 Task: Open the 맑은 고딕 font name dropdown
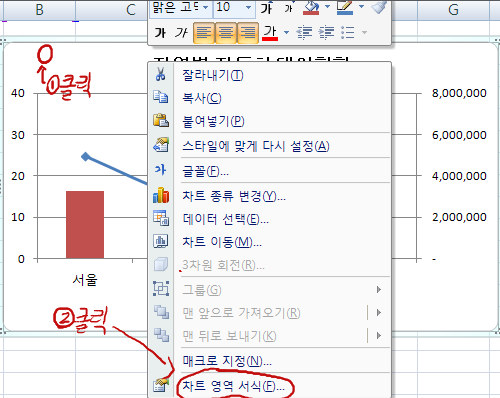click(205, 7)
